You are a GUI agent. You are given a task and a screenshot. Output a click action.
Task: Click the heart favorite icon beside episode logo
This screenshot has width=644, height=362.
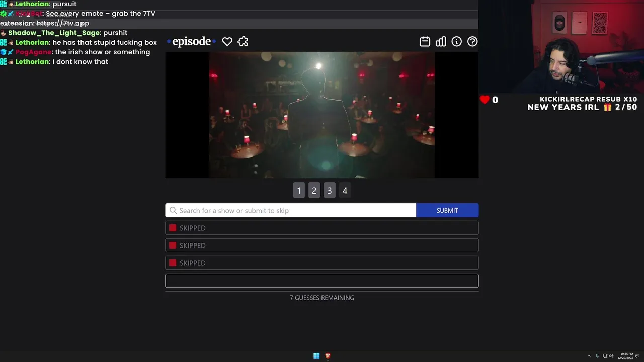[227, 42]
